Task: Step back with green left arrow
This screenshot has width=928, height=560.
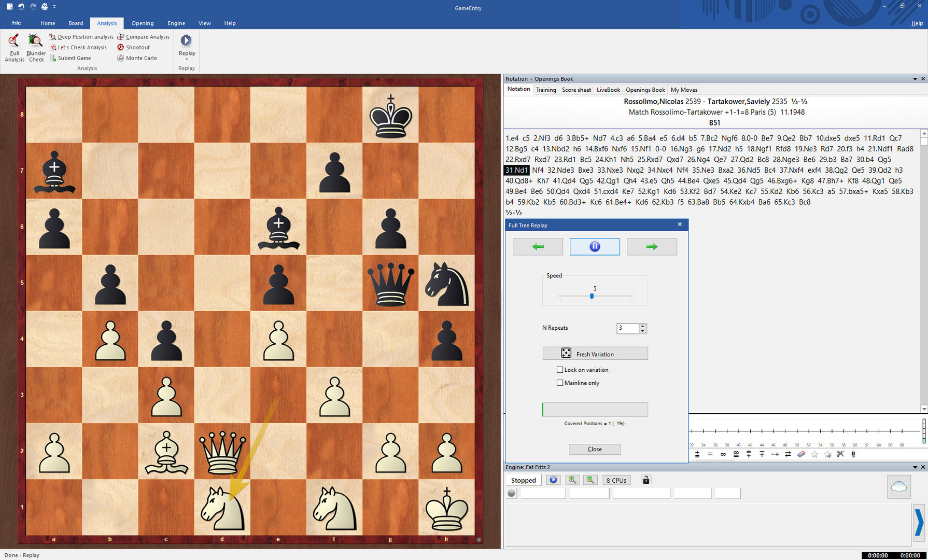Action: 538,247
